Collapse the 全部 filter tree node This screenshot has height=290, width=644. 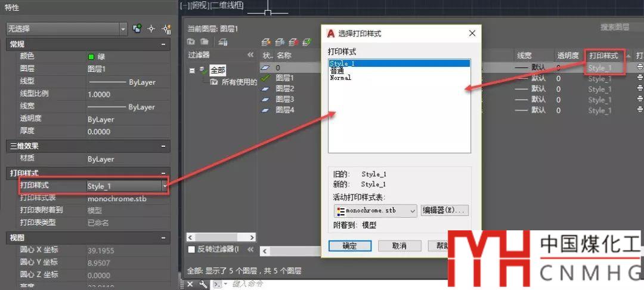pos(192,70)
